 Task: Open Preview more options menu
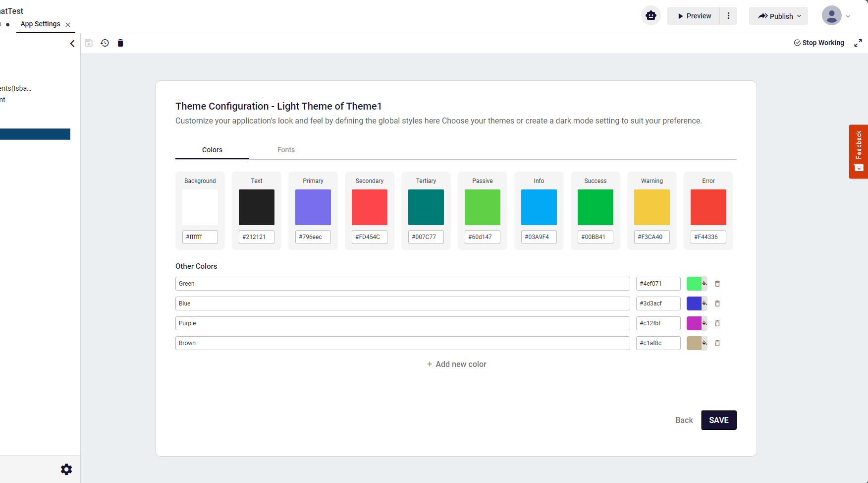coord(728,16)
